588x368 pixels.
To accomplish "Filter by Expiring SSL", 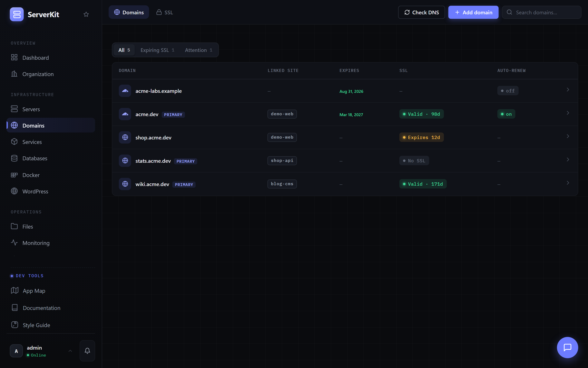I will 157,50.
